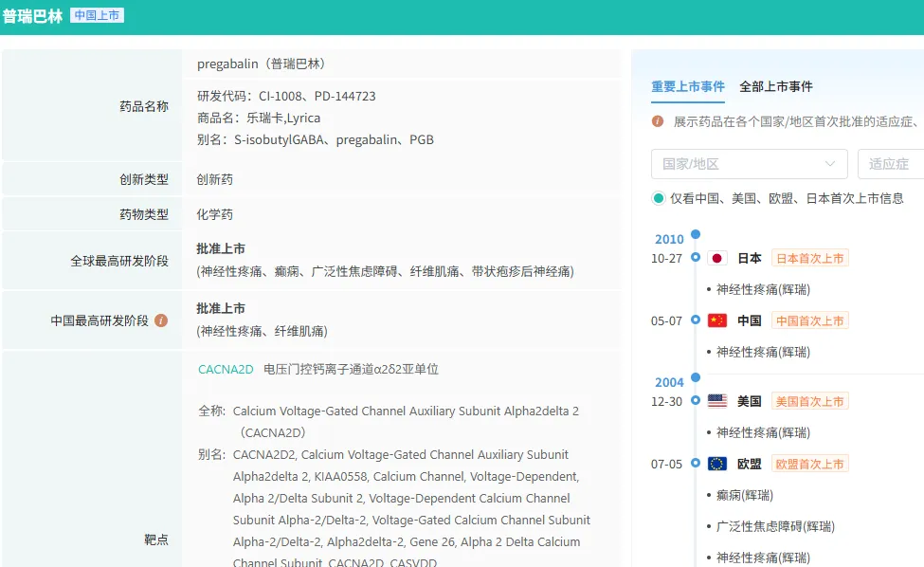The image size is (924, 567).
Task: Click the info icon before 展示药品 description
Action: point(658,121)
